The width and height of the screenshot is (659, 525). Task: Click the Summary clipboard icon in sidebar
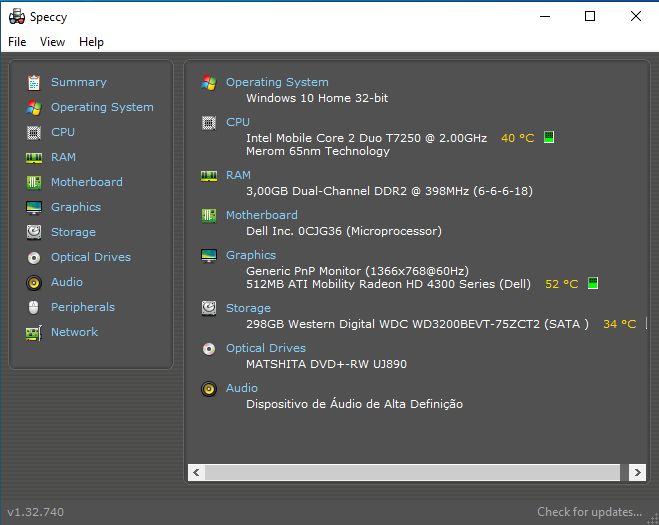pyautogui.click(x=34, y=82)
